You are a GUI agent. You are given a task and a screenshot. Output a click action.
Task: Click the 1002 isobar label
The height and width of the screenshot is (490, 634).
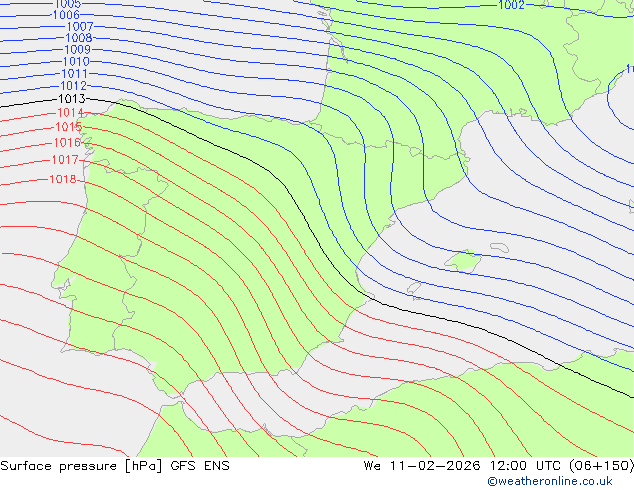click(x=511, y=5)
